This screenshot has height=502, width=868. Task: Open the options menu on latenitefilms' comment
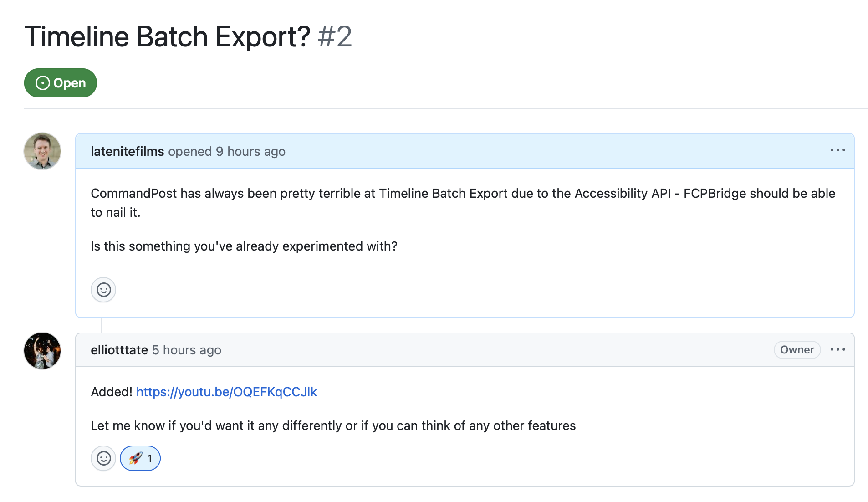[x=837, y=150]
